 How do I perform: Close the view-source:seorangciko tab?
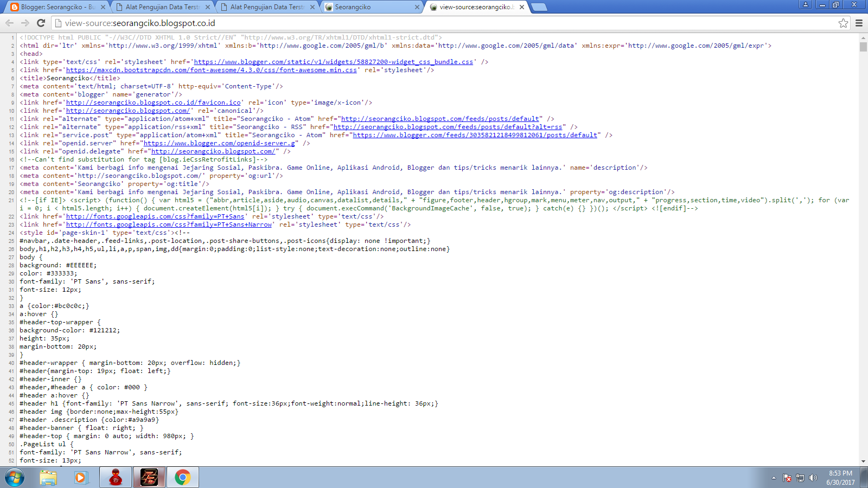(522, 7)
